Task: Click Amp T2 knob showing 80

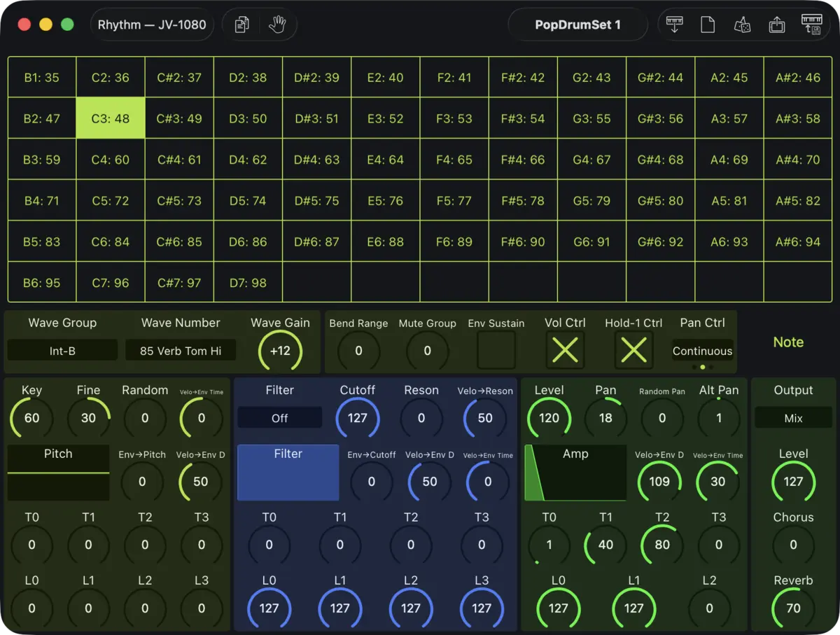Action: 662,545
